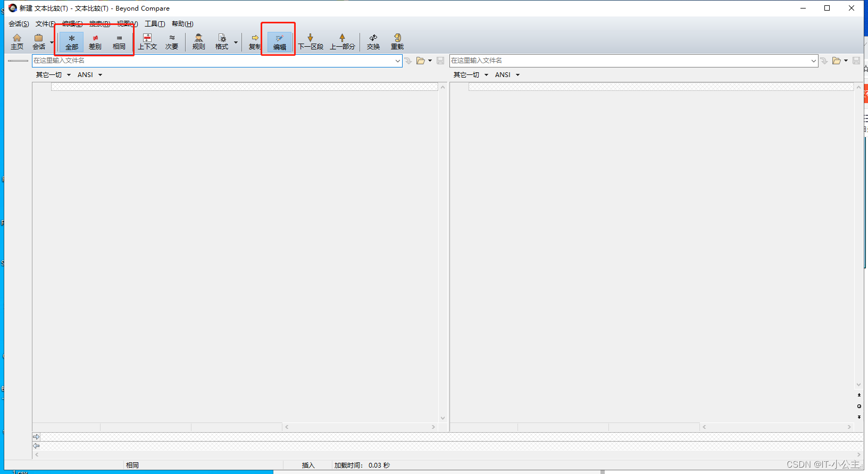The width and height of the screenshot is (868, 474).
Task: Toggle 差别 differences-only filter
Action: pos(95,42)
